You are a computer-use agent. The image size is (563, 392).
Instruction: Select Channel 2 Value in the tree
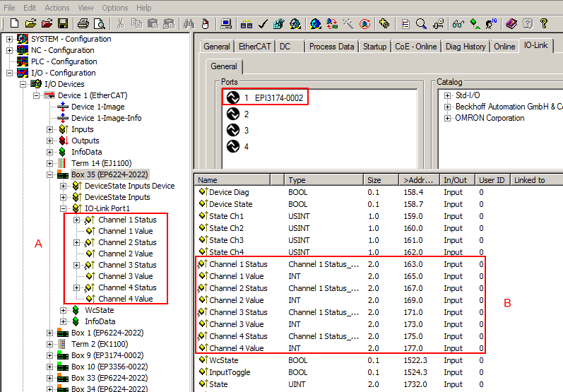125,254
